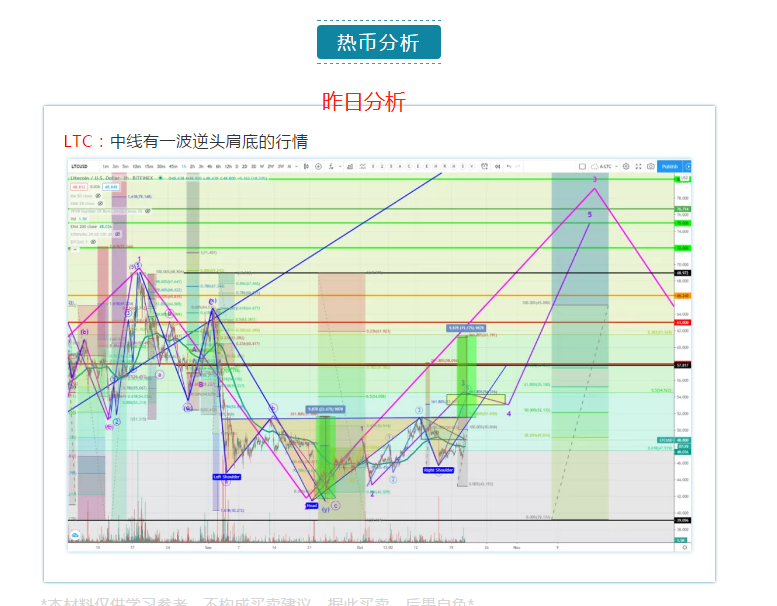777x606 pixels.
Task: Toggle visibility of the BTC indicator
Action: point(93,242)
